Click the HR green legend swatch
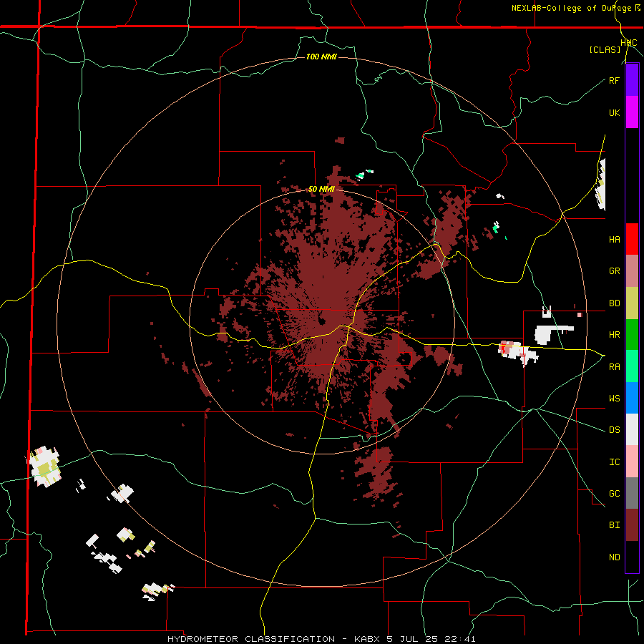 point(632,335)
